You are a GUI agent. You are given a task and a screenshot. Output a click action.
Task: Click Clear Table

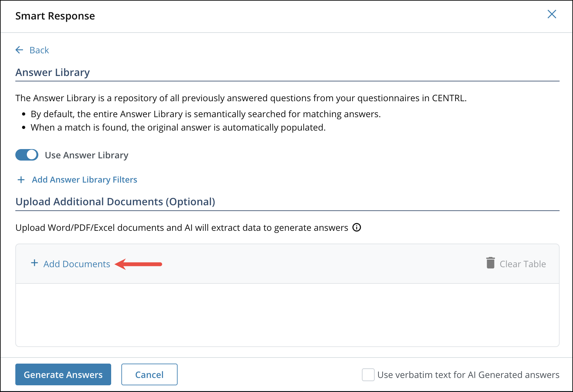coord(523,264)
